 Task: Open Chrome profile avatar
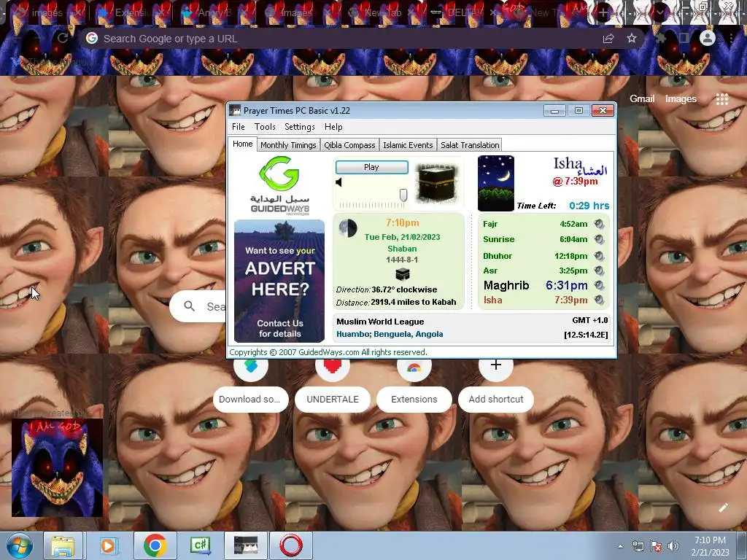(x=708, y=38)
